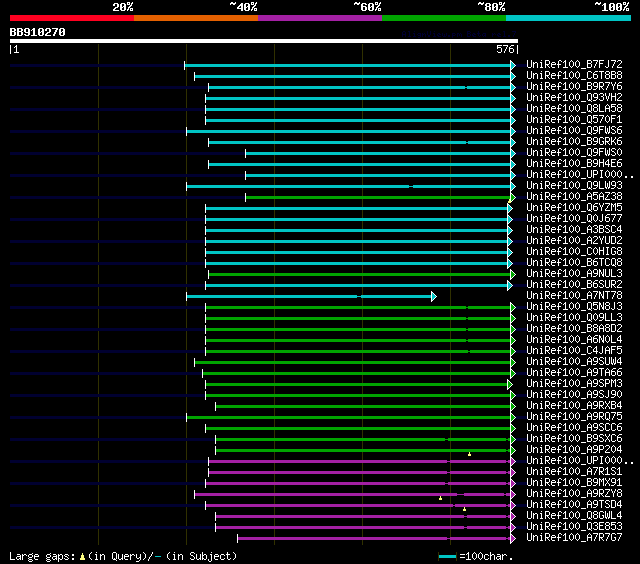Click the arrowhead ending the A7NT78 alignment
This screenshot has width=640, height=564.
click(x=434, y=296)
